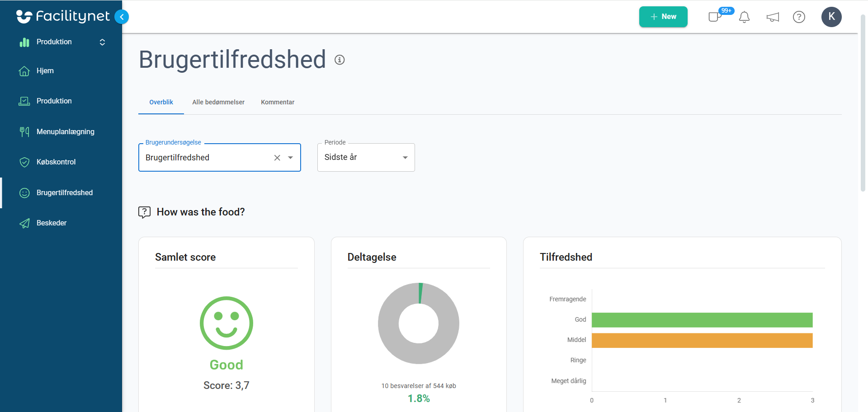The image size is (868, 412).
Task: Open the K user avatar menu
Action: [831, 17]
